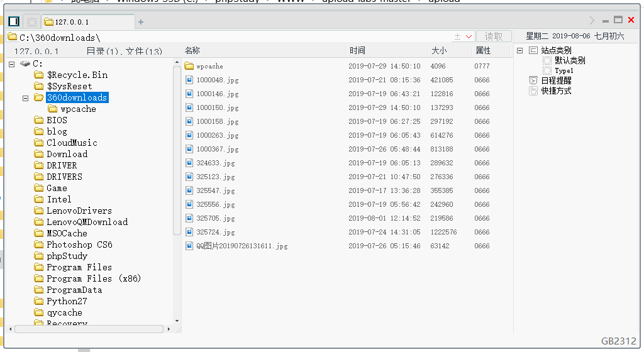Switch to the 127.0.0.1 tab
The height and width of the screenshot is (352, 644).
pos(88,22)
